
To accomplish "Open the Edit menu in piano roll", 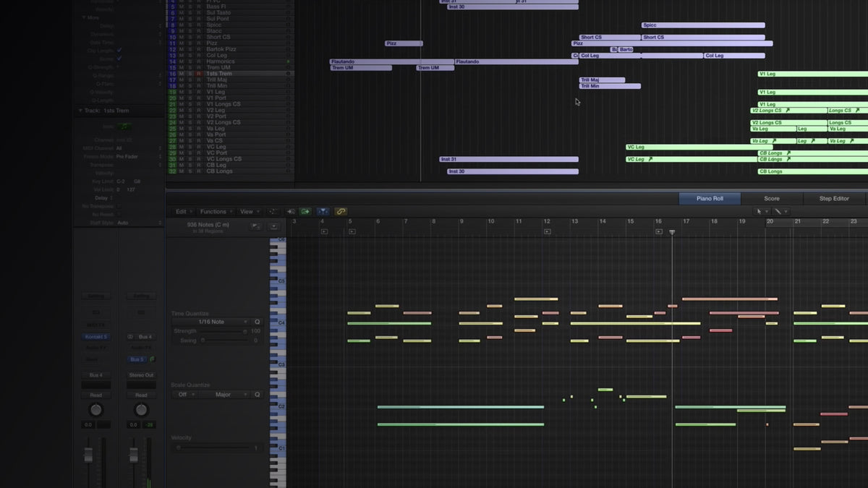I will (184, 212).
